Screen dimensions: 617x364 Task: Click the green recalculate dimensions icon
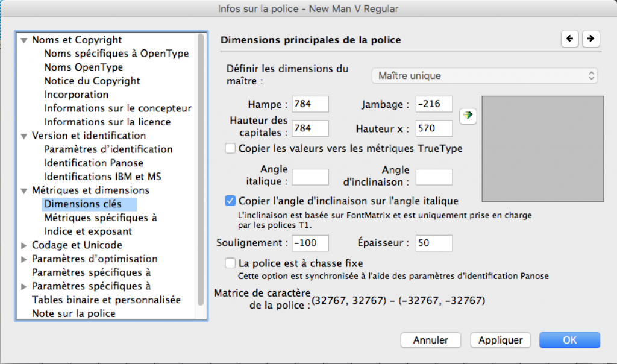point(468,116)
